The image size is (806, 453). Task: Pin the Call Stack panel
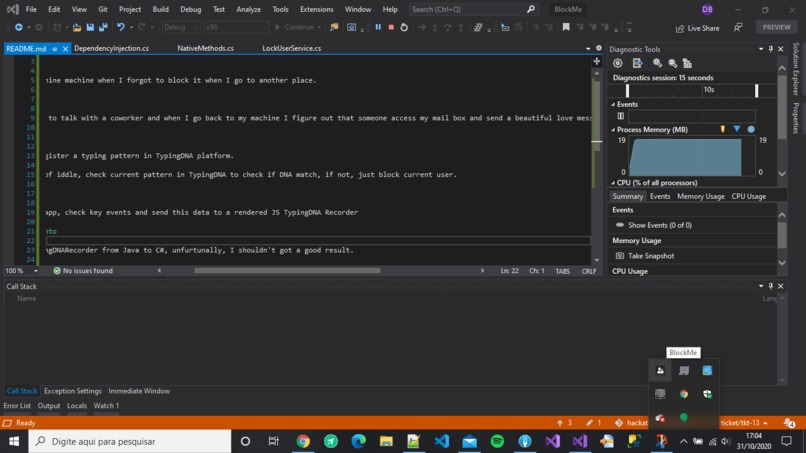pyautogui.click(x=771, y=286)
